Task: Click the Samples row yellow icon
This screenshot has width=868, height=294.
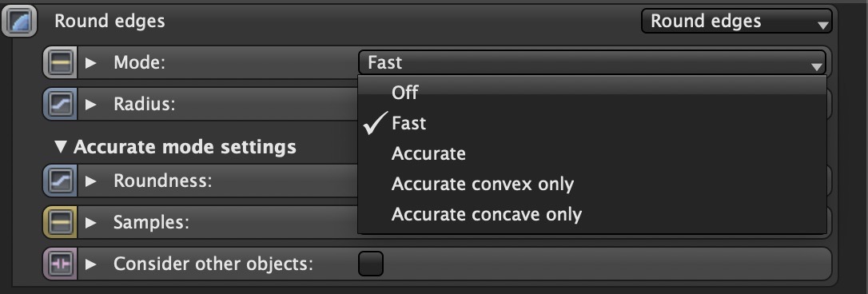Action: (60, 223)
